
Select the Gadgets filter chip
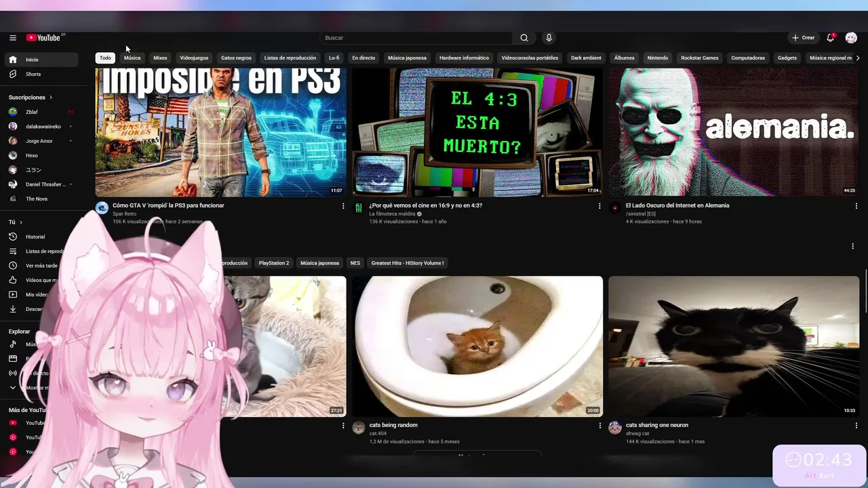(x=787, y=58)
